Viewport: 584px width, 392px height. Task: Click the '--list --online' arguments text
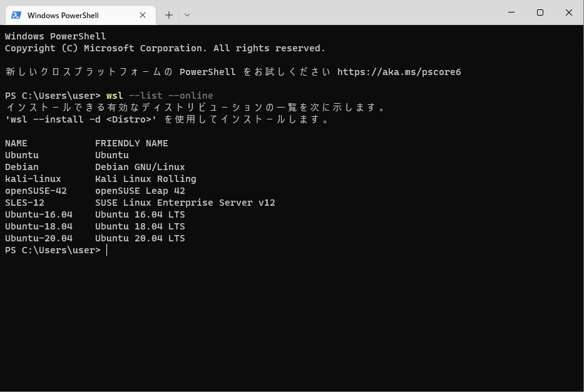tap(171, 96)
